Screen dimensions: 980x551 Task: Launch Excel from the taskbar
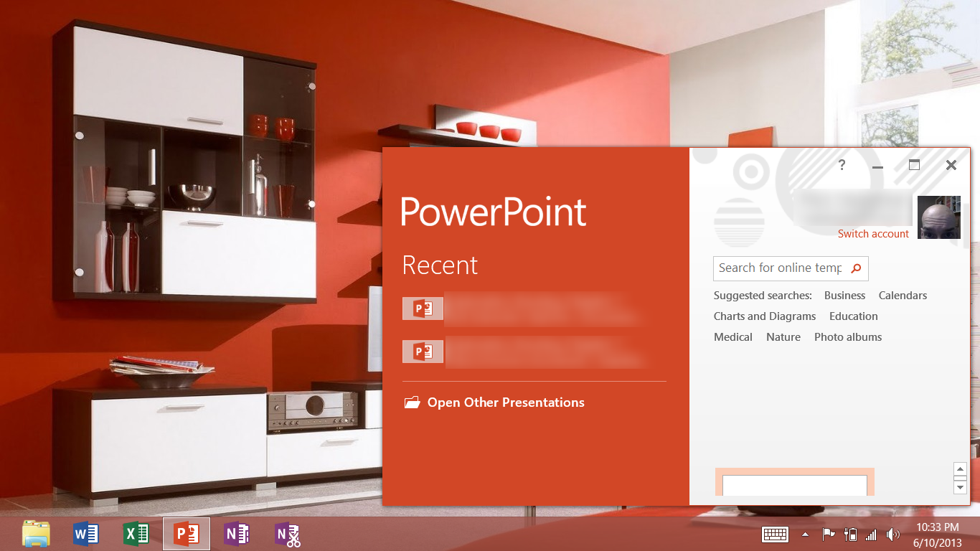pos(136,534)
